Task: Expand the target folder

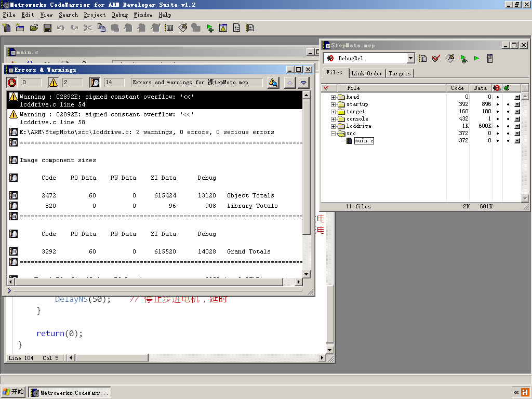Action: (x=333, y=112)
